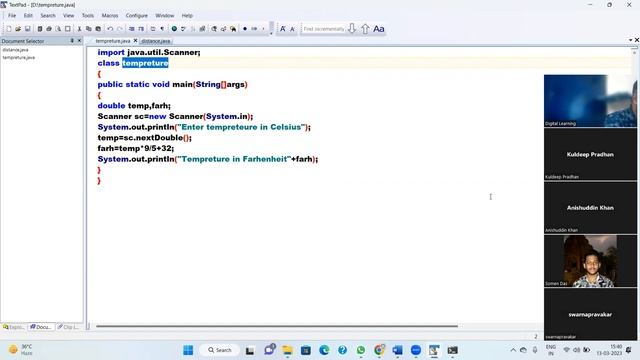Open Print Preview from toolbar

tap(58, 29)
